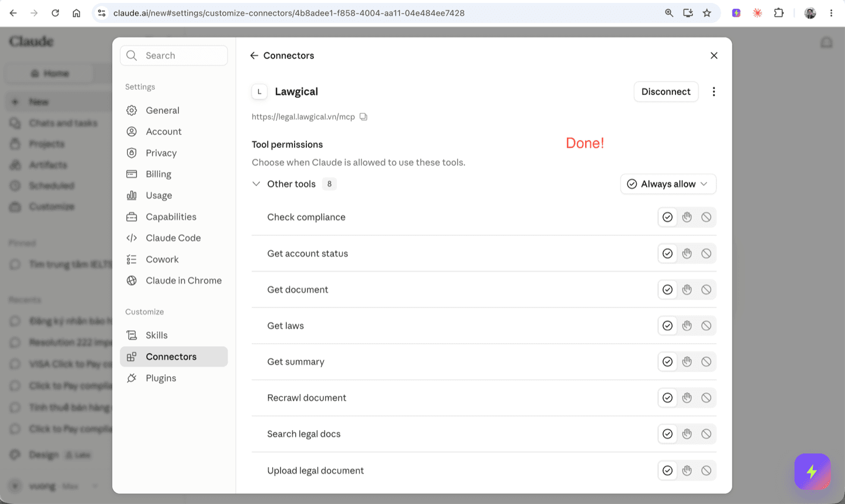This screenshot has height=504, width=845.
Task: Set Recrawl document to always allow
Action: 668,398
